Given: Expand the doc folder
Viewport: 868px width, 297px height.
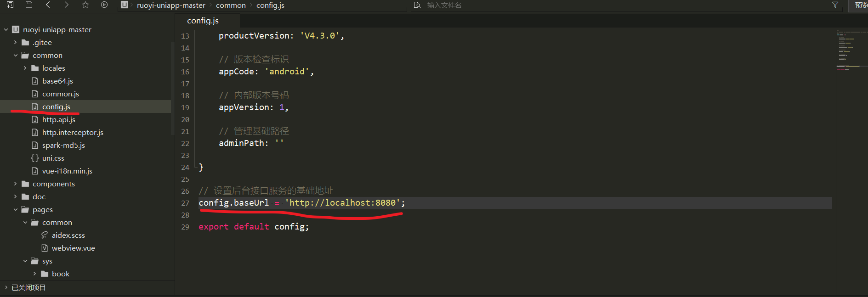Looking at the screenshot, I should pyautogui.click(x=15, y=196).
